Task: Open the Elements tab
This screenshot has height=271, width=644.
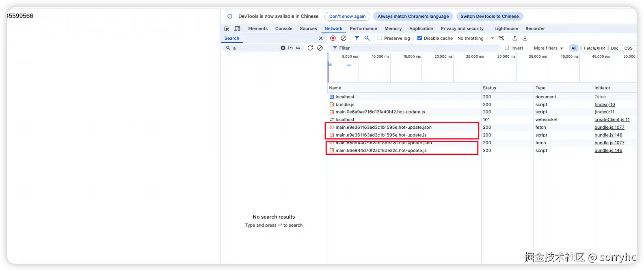Action: pyautogui.click(x=258, y=28)
